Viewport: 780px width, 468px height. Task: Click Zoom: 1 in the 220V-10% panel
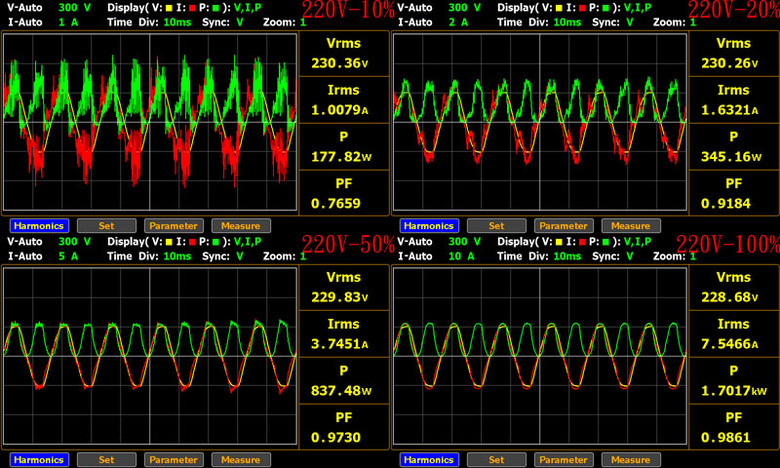click(x=285, y=22)
